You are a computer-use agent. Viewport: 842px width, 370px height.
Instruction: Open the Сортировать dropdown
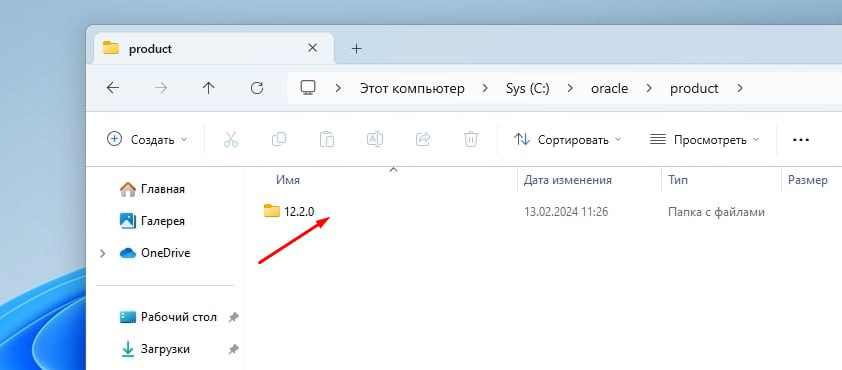coord(567,140)
